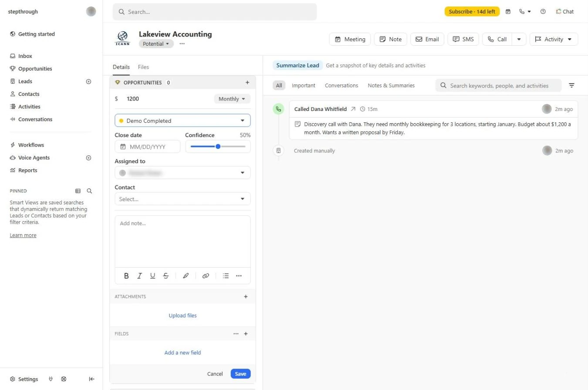Adjust the Confidence slider handle

(218, 147)
